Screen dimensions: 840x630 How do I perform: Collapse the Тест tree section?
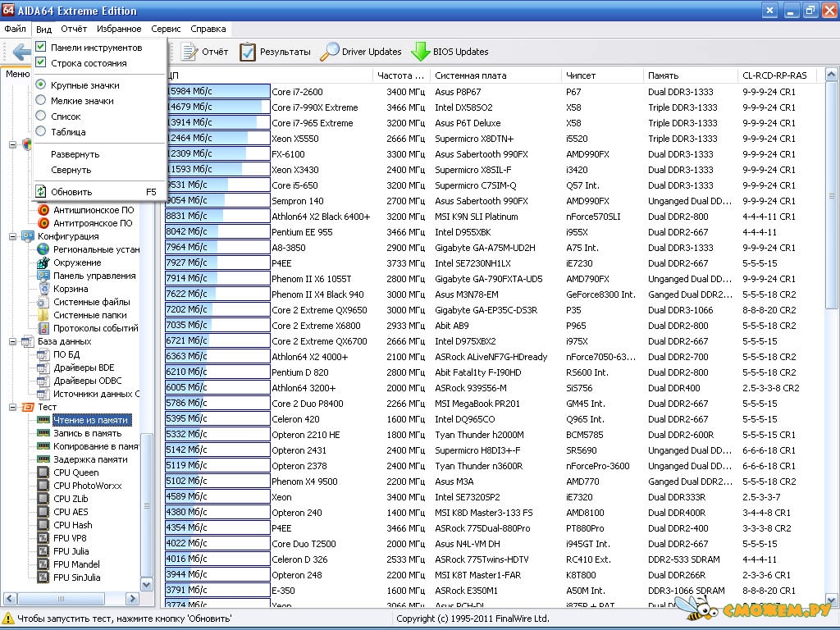tap(13, 407)
